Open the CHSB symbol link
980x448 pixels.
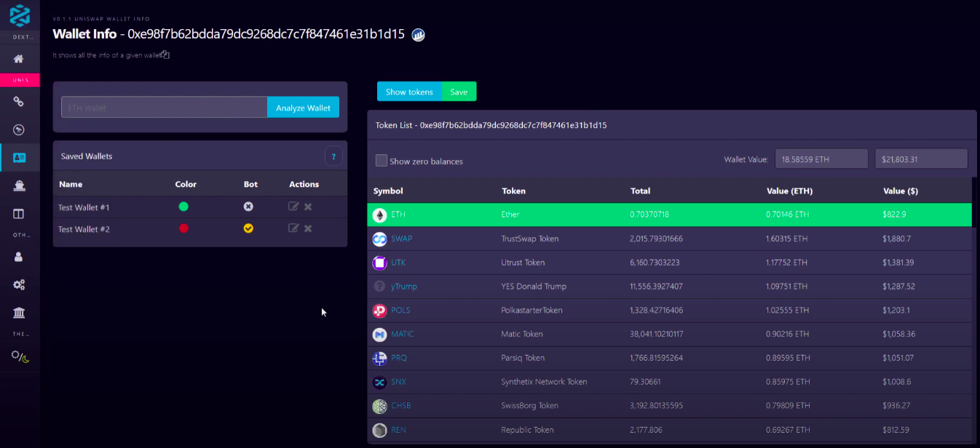[x=401, y=406]
